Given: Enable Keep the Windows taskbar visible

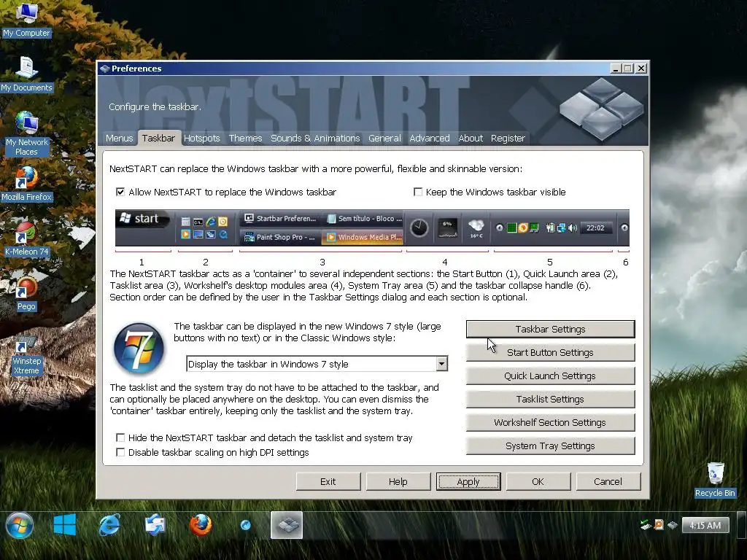Looking at the screenshot, I should (418, 192).
